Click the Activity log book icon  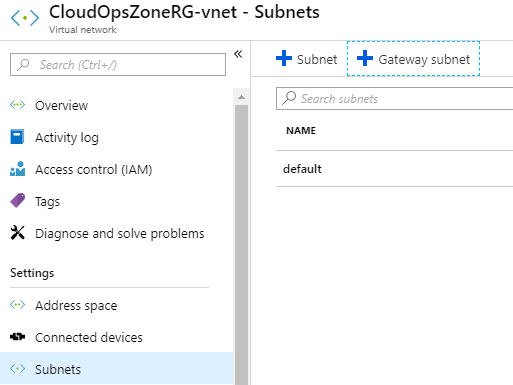[17, 137]
